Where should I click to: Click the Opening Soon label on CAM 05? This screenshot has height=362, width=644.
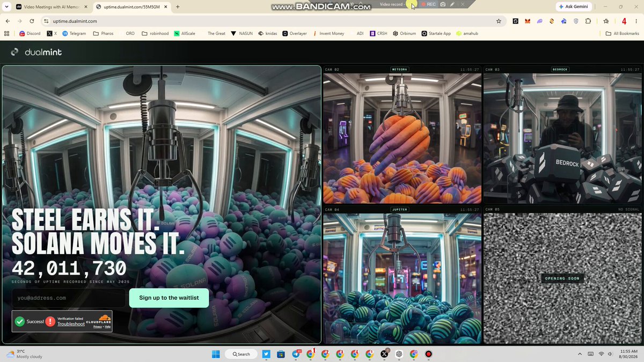(x=562, y=278)
